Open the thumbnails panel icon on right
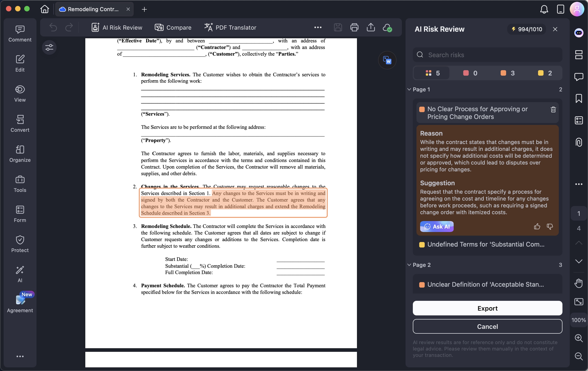Screen dimensions: 588x371 (579, 55)
